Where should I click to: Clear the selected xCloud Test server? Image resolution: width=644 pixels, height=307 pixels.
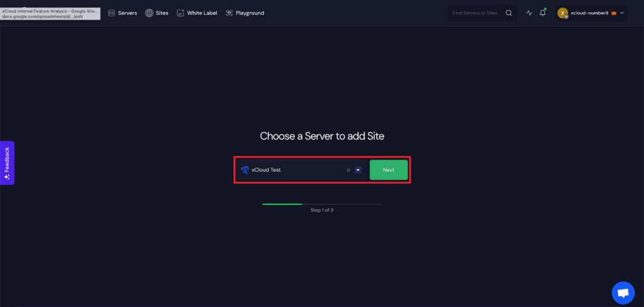click(x=348, y=170)
